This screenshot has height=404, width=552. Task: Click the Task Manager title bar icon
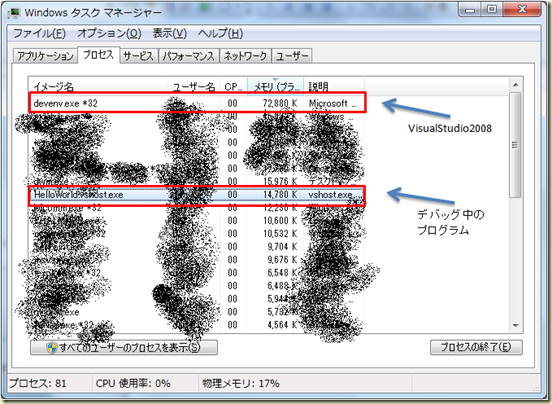click(15, 13)
